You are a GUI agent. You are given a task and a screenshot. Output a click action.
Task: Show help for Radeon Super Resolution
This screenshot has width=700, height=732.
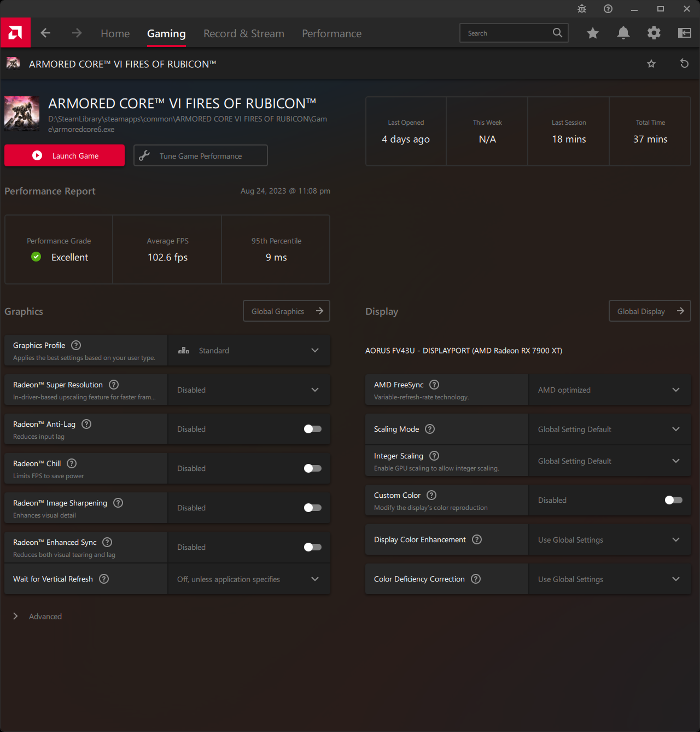point(114,385)
